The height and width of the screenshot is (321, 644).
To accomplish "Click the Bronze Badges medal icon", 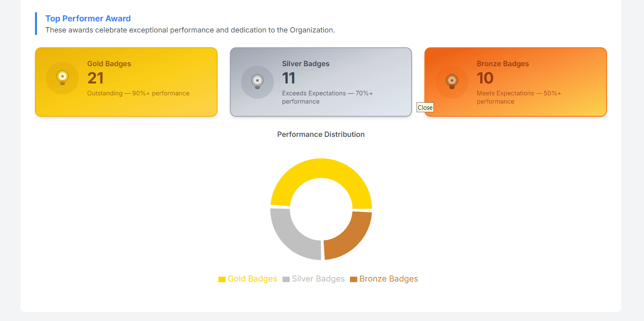I will (x=452, y=82).
